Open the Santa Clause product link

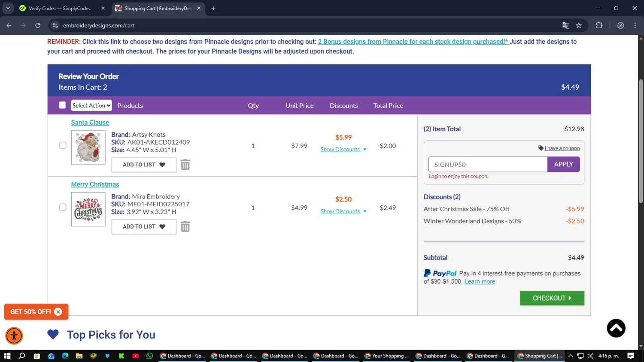tap(90, 122)
